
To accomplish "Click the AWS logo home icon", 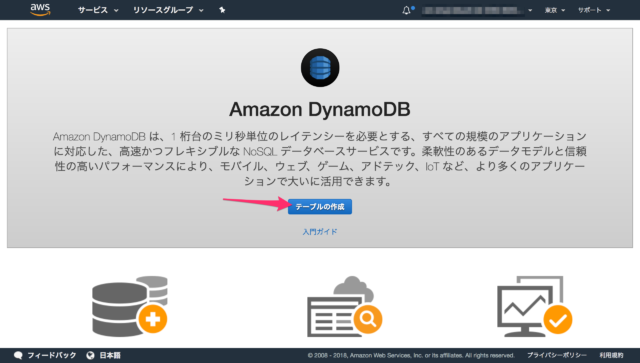I will [40, 9].
